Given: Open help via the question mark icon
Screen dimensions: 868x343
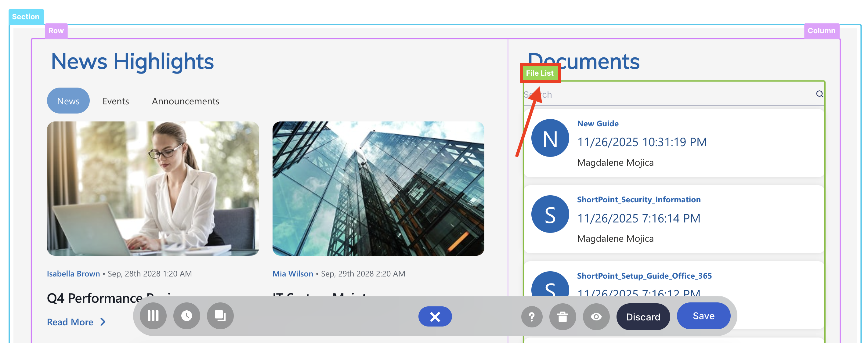Looking at the screenshot, I should (x=532, y=316).
